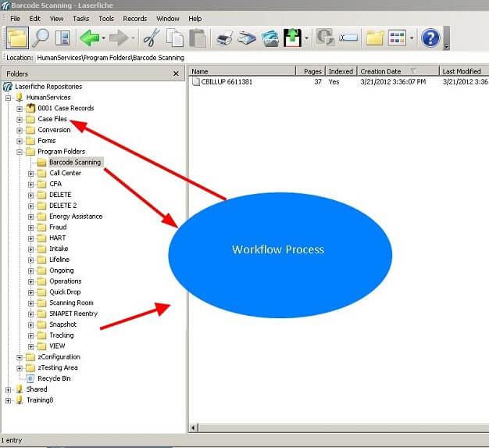Open the Import icon dropdown arrow

click(306, 38)
